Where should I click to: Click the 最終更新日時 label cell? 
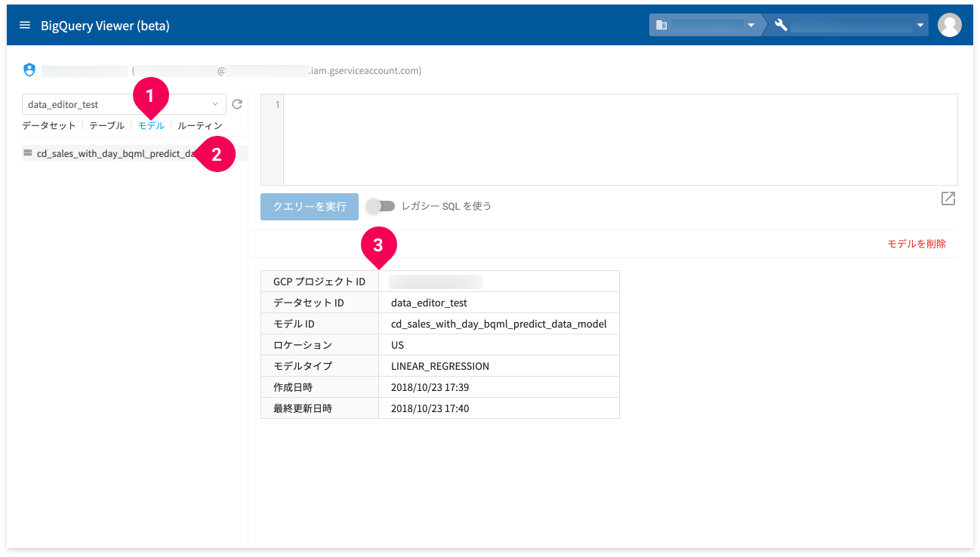coord(319,408)
